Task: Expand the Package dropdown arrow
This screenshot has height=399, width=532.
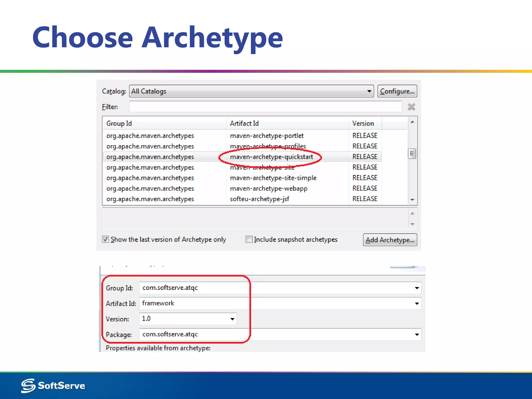Action: point(417,334)
